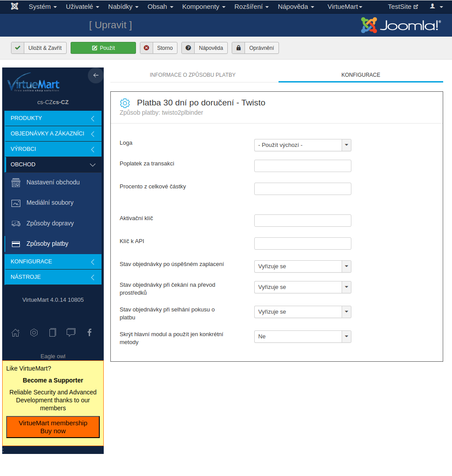452x476 pixels.
Task: Click the Uložit & Zavřít button
Action: [x=39, y=48]
